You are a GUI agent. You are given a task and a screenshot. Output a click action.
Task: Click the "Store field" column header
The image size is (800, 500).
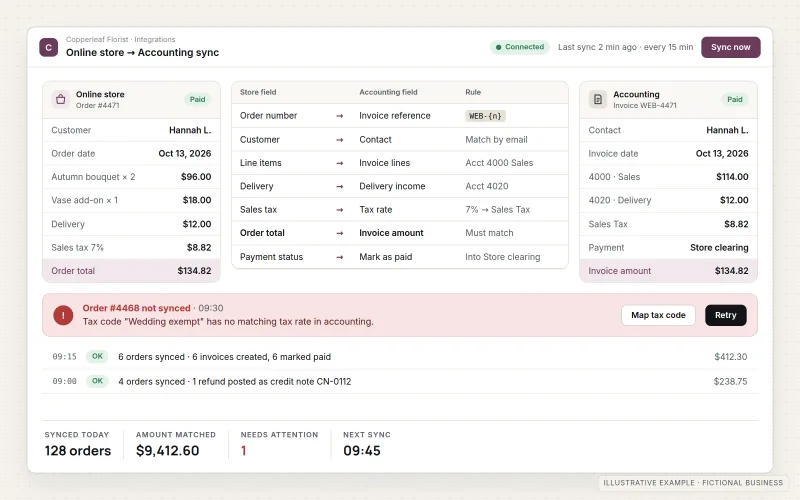pos(258,92)
